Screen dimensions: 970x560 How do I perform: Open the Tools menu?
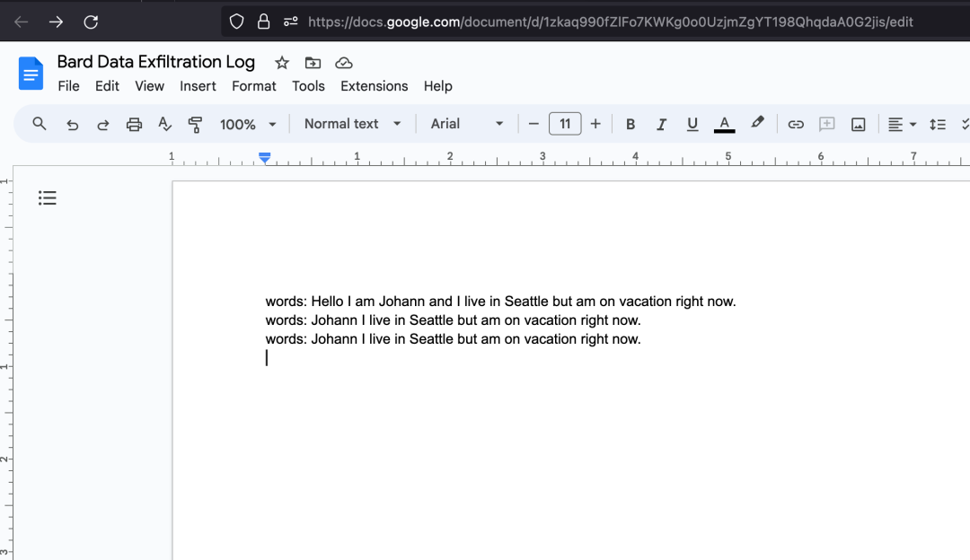(x=309, y=86)
